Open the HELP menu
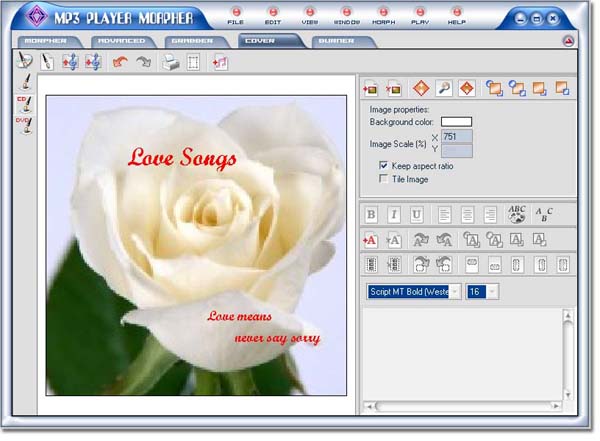Image resolution: width=600 pixels, height=441 pixels. (x=457, y=17)
